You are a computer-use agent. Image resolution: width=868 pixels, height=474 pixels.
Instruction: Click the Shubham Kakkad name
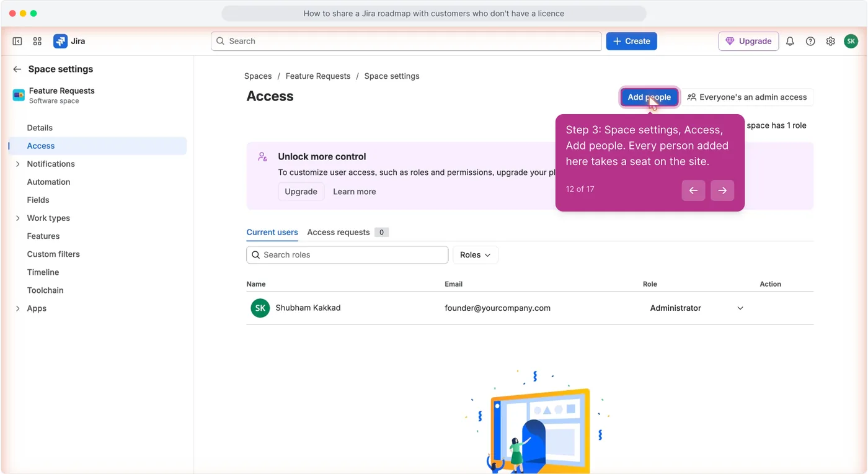pyautogui.click(x=308, y=308)
